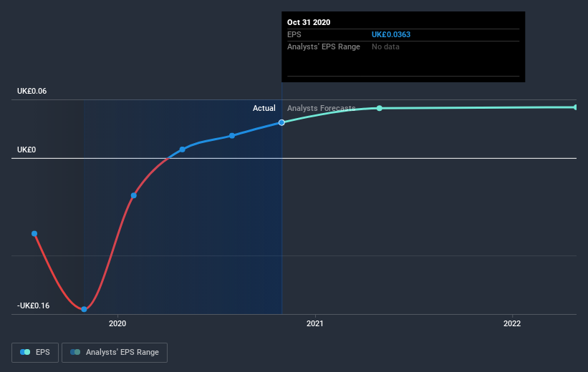Select the 2022 forecast EPS end point
The height and width of the screenshot is (372, 588).
pos(575,107)
